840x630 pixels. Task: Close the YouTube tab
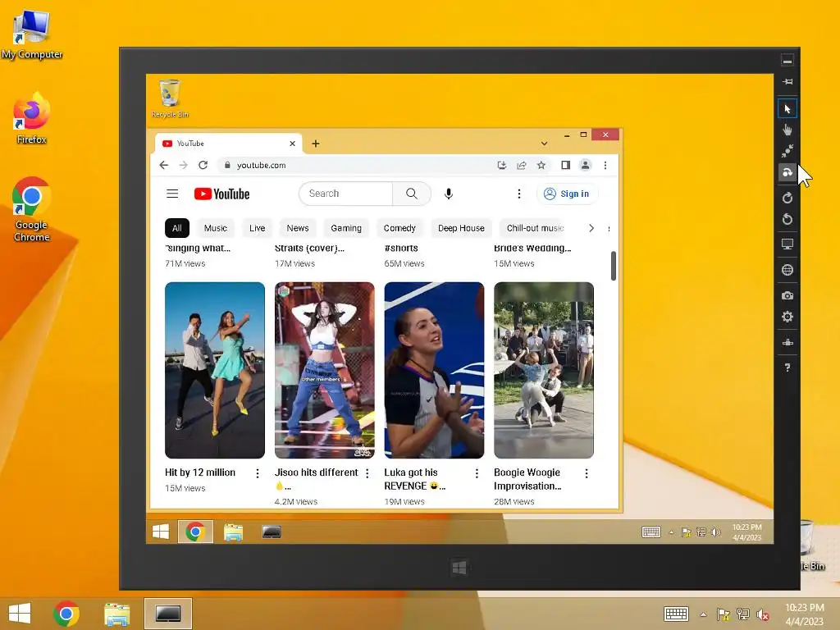click(292, 144)
